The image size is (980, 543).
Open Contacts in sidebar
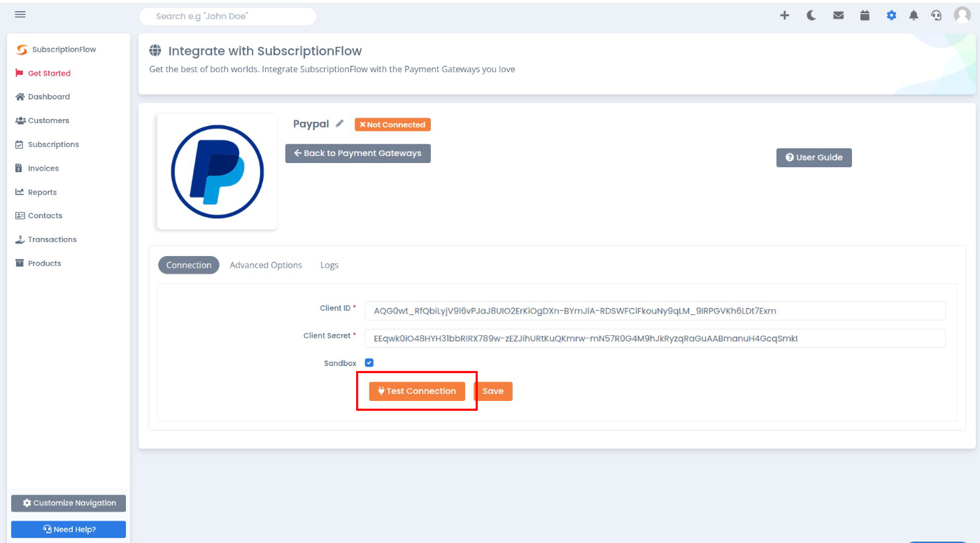pos(38,216)
